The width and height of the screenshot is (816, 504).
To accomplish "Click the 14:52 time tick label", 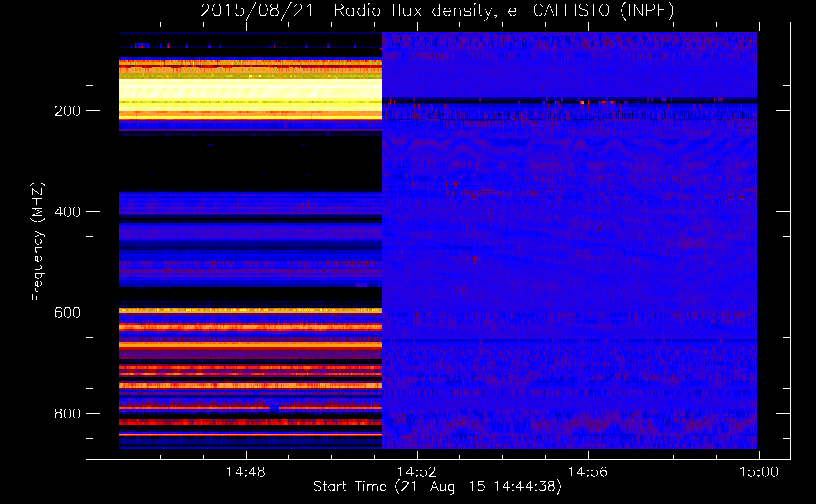I will (417, 472).
